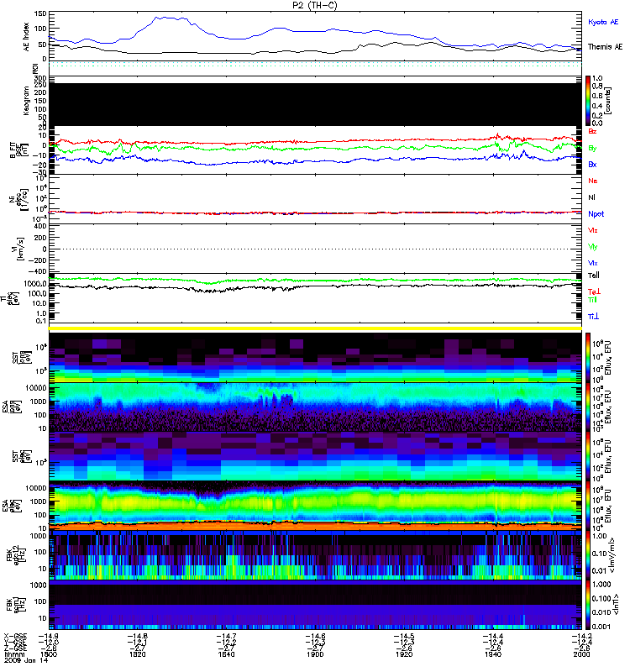Click the plot title P2 (TH-C)

coord(315,5)
